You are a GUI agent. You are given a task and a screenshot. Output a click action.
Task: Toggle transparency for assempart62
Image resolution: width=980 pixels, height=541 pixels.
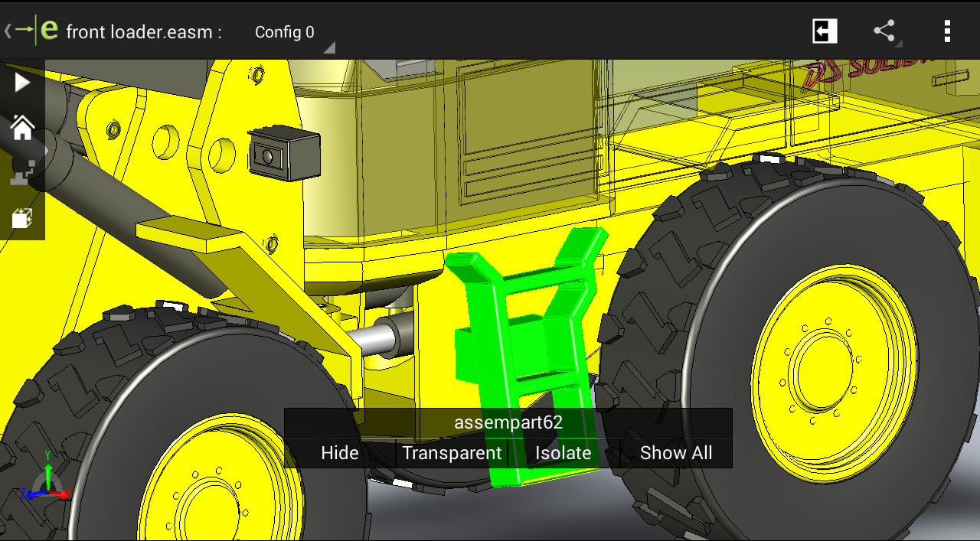(451, 452)
